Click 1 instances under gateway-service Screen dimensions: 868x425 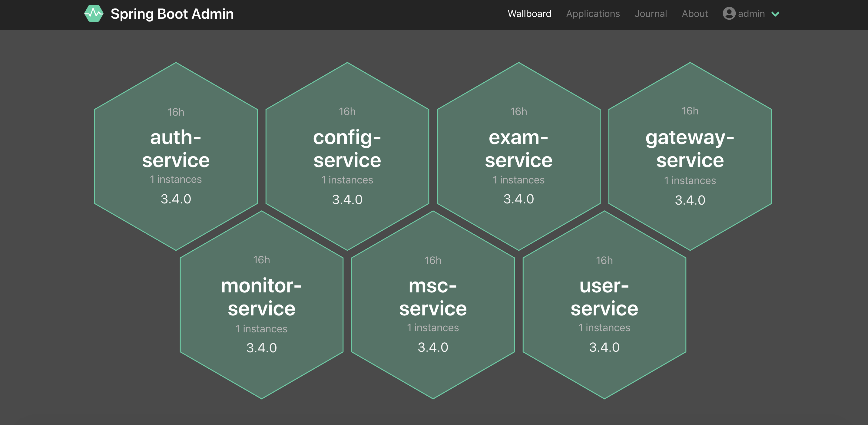(x=690, y=180)
